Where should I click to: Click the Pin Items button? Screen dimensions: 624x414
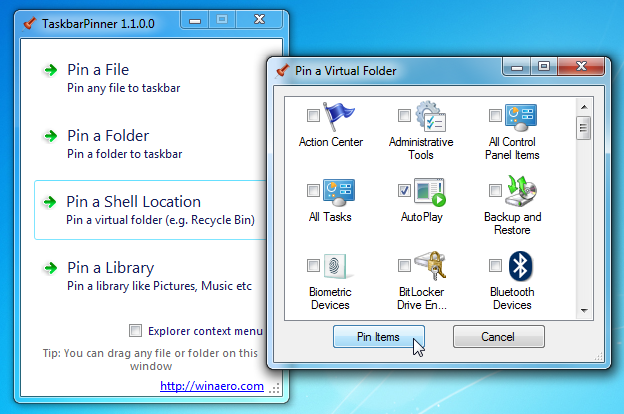(379, 337)
